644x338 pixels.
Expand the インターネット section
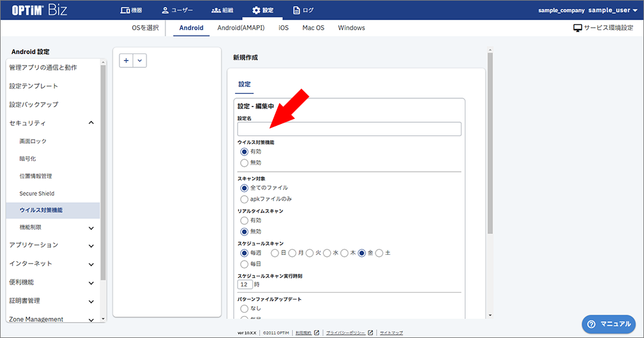[91, 264]
